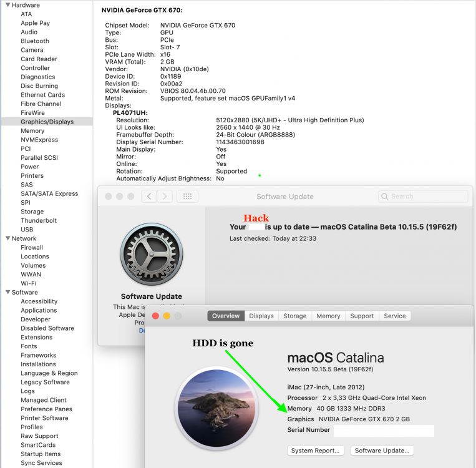
Task: Select ATA in the Hardware list
Action: click(26, 14)
